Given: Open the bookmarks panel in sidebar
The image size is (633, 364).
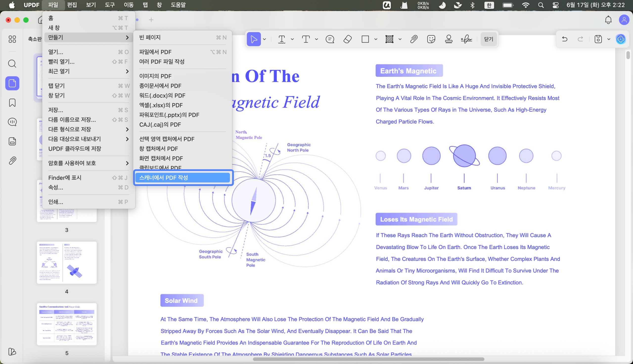Looking at the screenshot, I should [12, 103].
